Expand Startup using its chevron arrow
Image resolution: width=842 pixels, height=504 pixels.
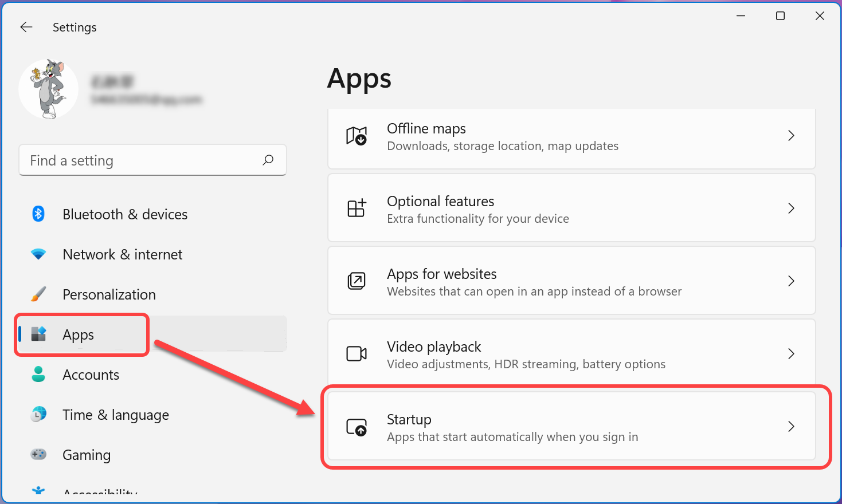click(791, 427)
